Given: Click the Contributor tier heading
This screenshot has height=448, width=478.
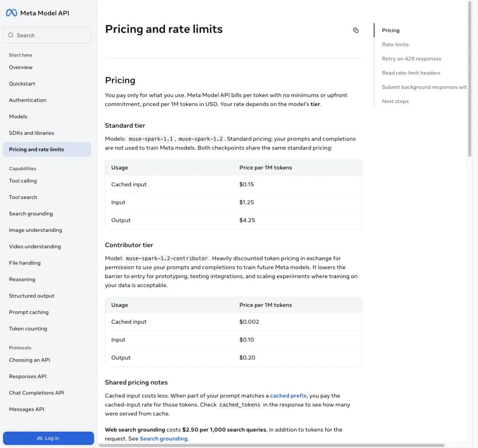Looking at the screenshot, I should tap(129, 245).
